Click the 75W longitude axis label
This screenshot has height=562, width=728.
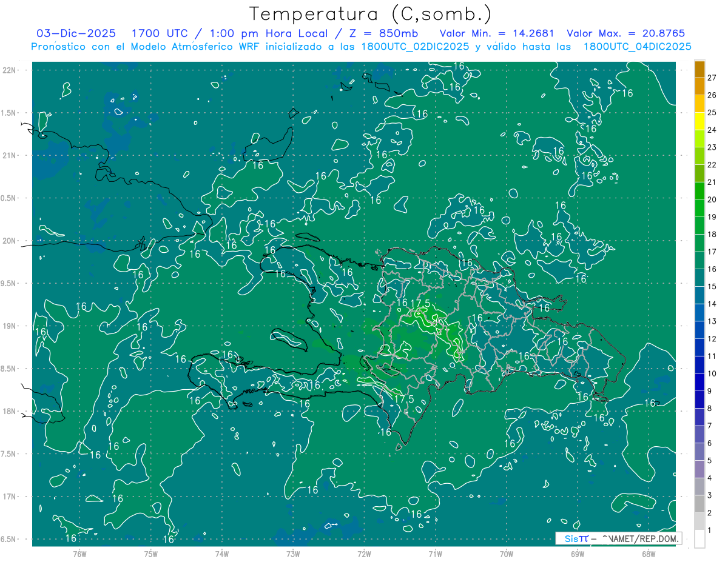(x=151, y=554)
